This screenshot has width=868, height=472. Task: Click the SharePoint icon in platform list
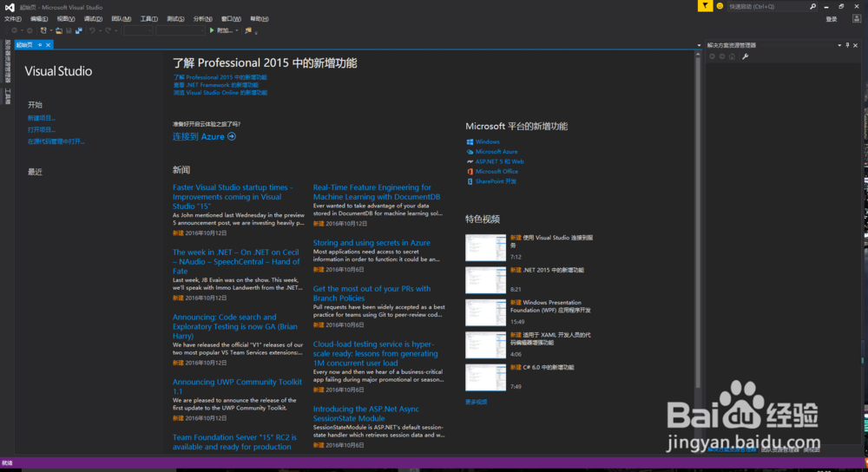point(470,181)
